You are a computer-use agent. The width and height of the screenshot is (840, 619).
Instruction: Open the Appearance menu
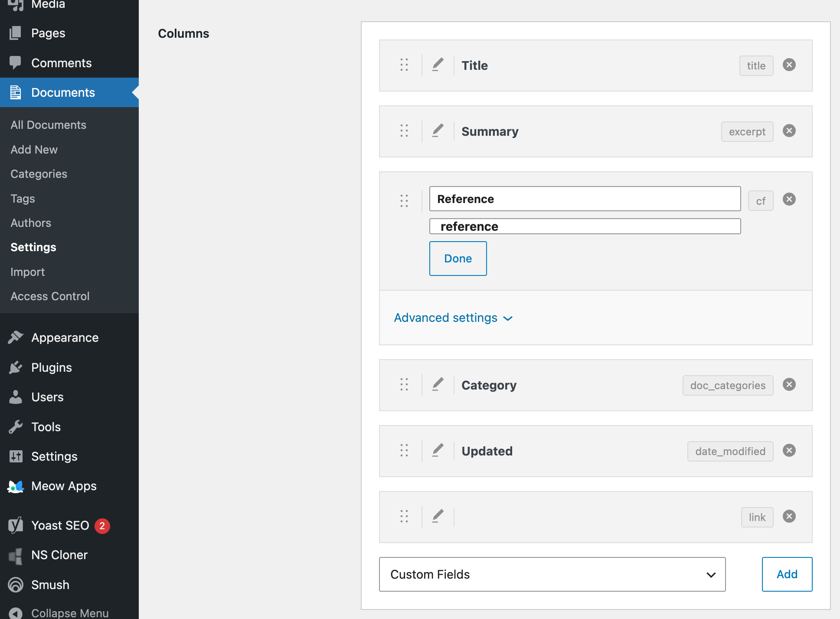pyautogui.click(x=69, y=337)
